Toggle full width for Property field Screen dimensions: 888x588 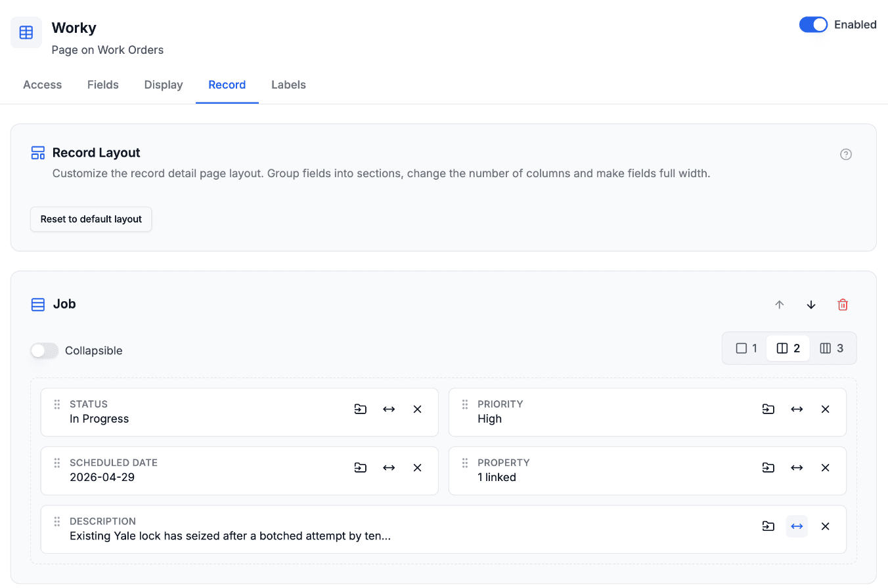coord(797,467)
